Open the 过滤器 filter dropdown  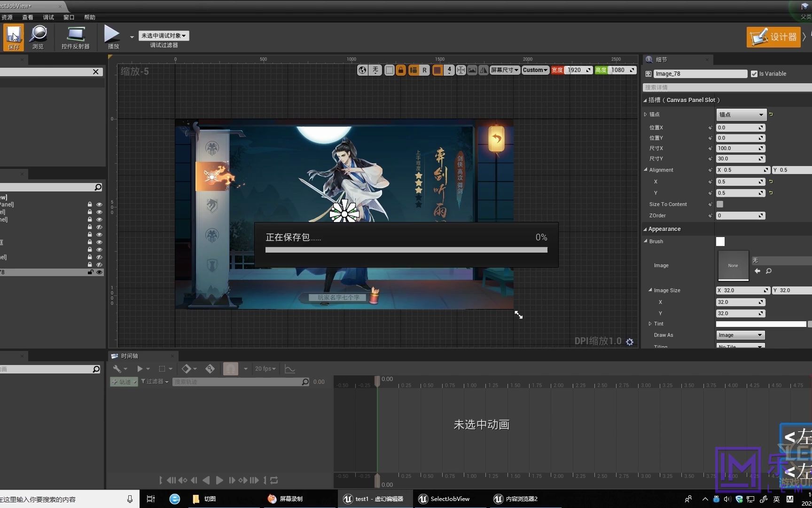(155, 381)
